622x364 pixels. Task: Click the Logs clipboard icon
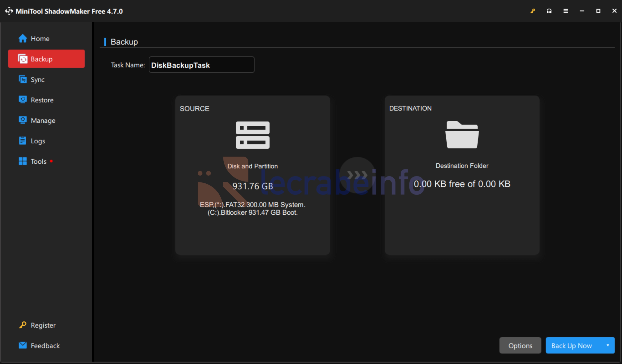pos(23,140)
